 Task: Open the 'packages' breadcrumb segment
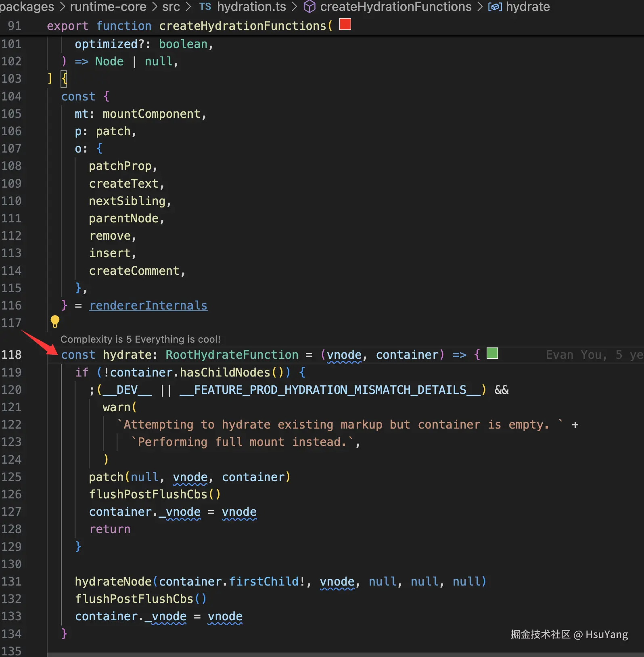pos(27,7)
